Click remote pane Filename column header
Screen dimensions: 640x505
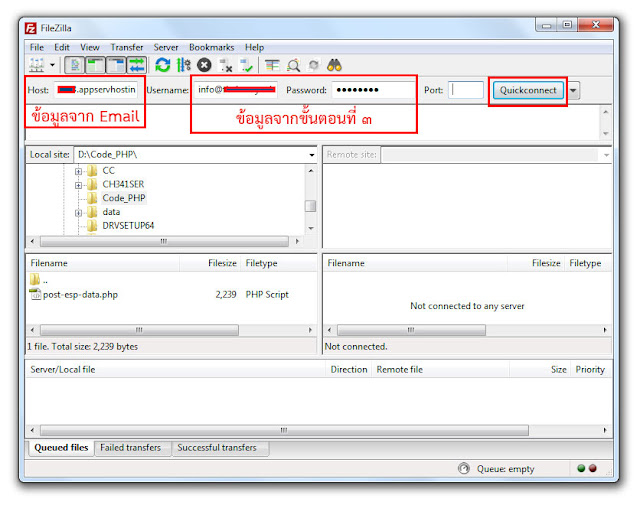[x=416, y=263]
